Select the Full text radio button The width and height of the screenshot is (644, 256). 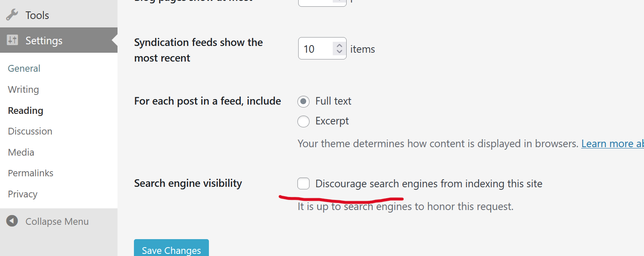coord(303,101)
